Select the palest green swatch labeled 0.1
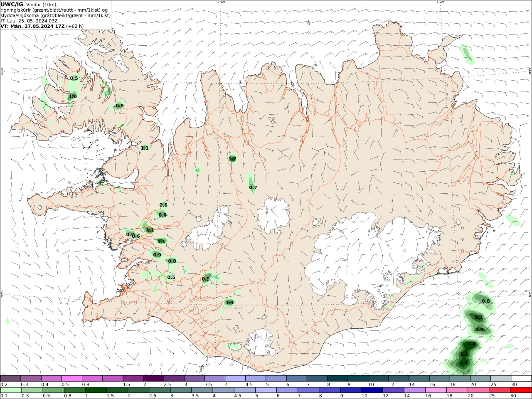532x399 pixels. coord(11,390)
